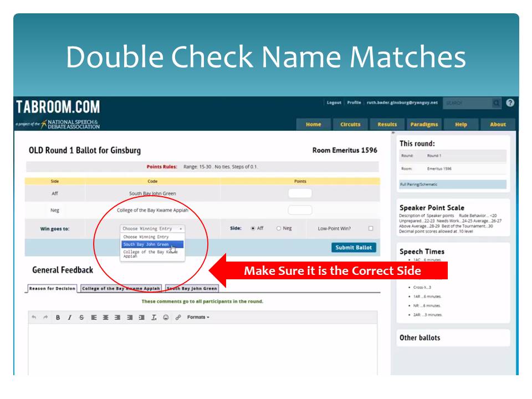Select the Aff side radio button
This screenshot has height=399, width=532.
coord(253,228)
